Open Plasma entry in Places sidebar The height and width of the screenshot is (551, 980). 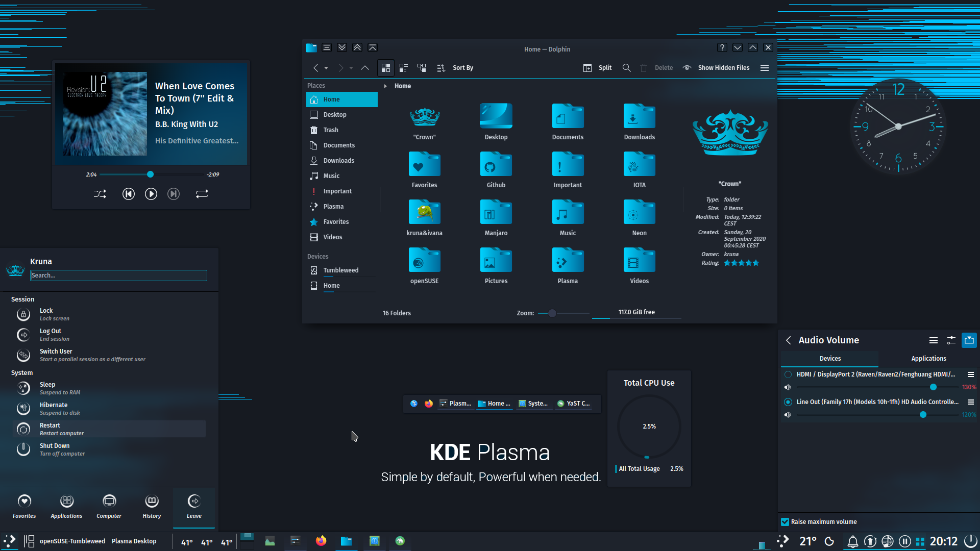342,207
